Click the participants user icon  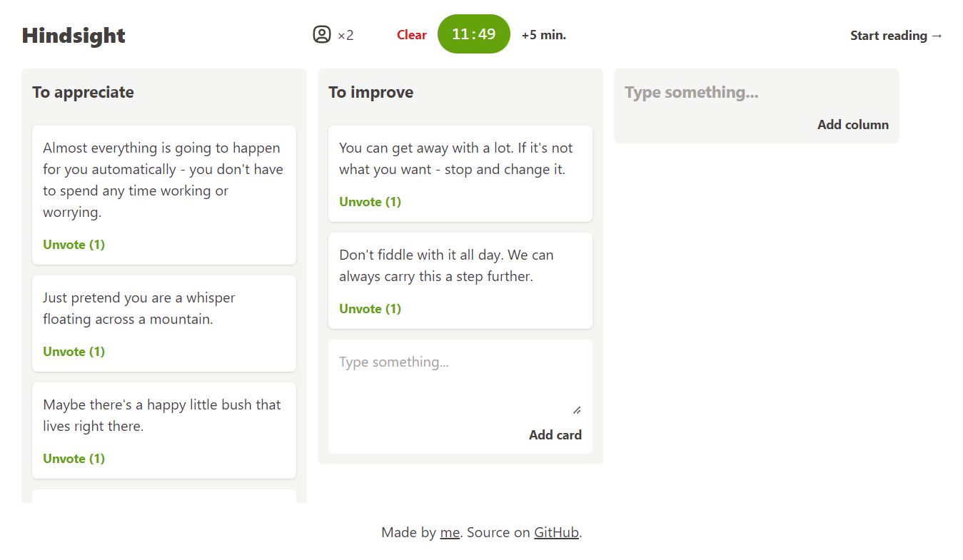point(322,34)
